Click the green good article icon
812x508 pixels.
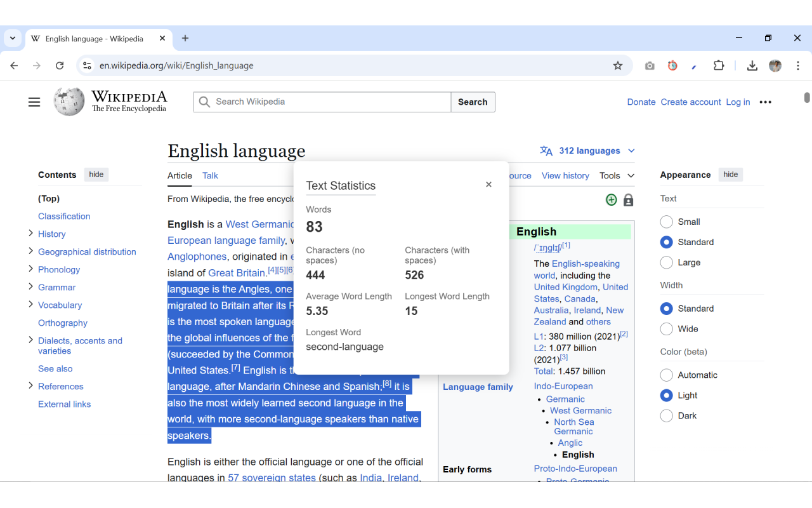point(611,200)
